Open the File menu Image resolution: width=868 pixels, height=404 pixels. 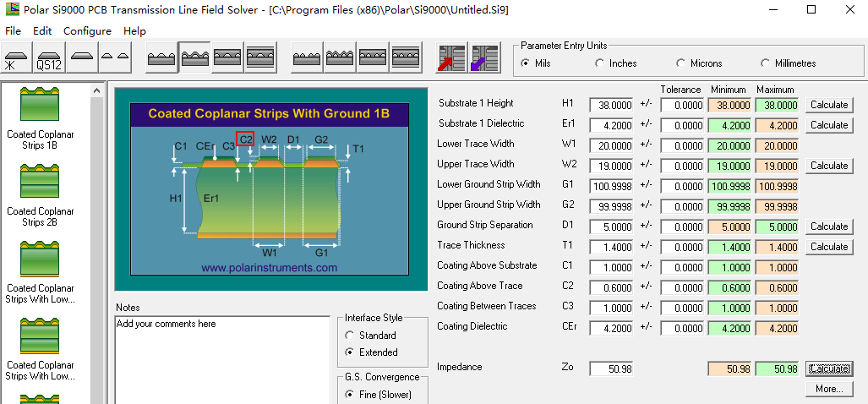coord(13,31)
